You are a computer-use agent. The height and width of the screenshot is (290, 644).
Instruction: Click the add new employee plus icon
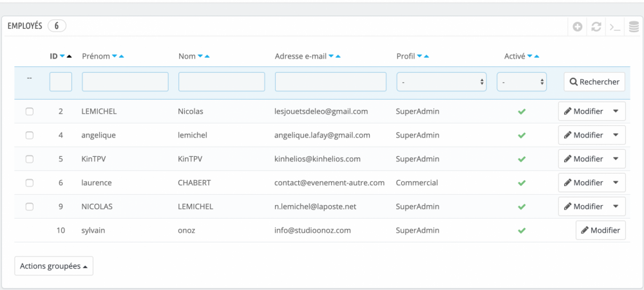[578, 27]
